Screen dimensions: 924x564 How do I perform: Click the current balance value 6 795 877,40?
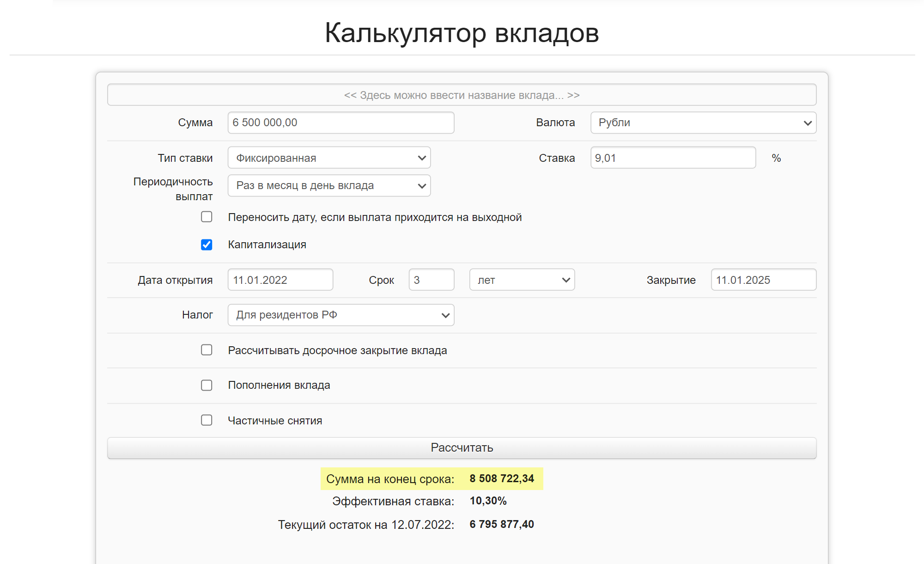502,524
